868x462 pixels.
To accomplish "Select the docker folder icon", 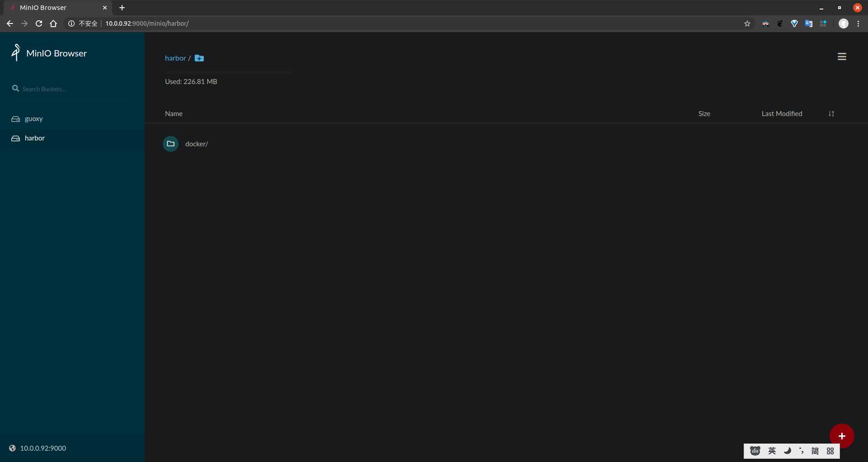I will coord(170,144).
